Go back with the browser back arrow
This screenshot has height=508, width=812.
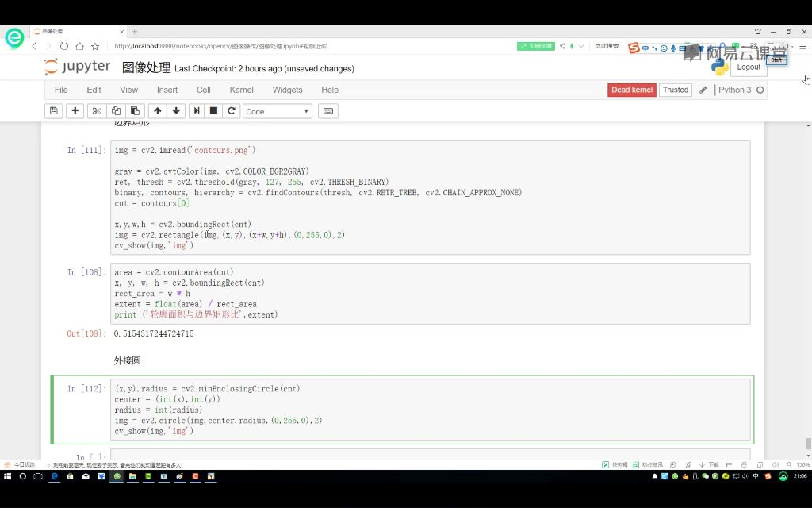pyautogui.click(x=34, y=46)
